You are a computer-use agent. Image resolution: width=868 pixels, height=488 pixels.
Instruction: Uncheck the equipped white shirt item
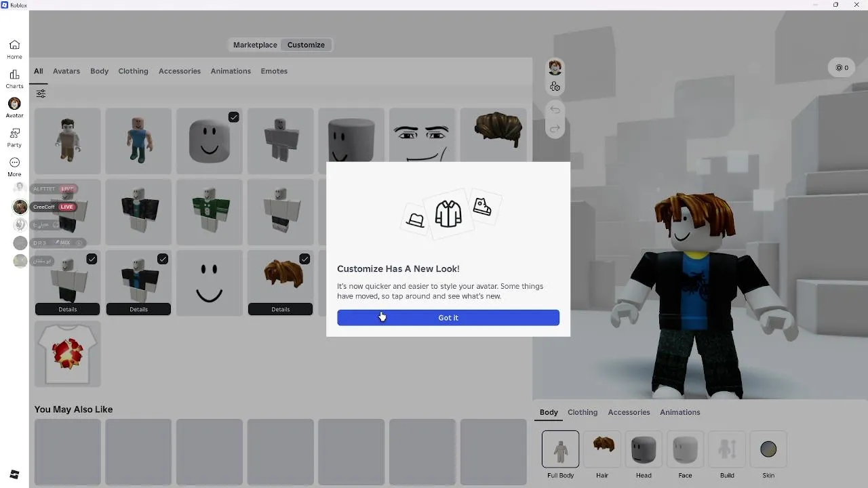92,259
